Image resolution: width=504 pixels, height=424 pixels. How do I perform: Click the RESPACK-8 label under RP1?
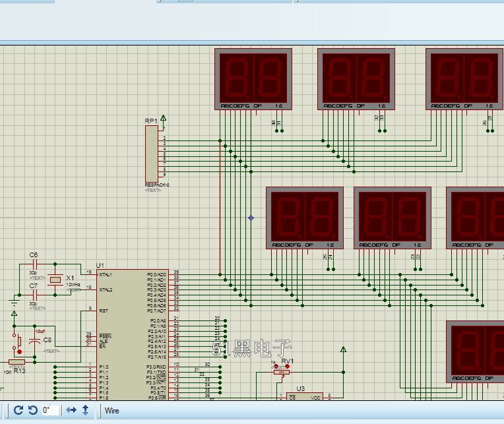point(157,185)
